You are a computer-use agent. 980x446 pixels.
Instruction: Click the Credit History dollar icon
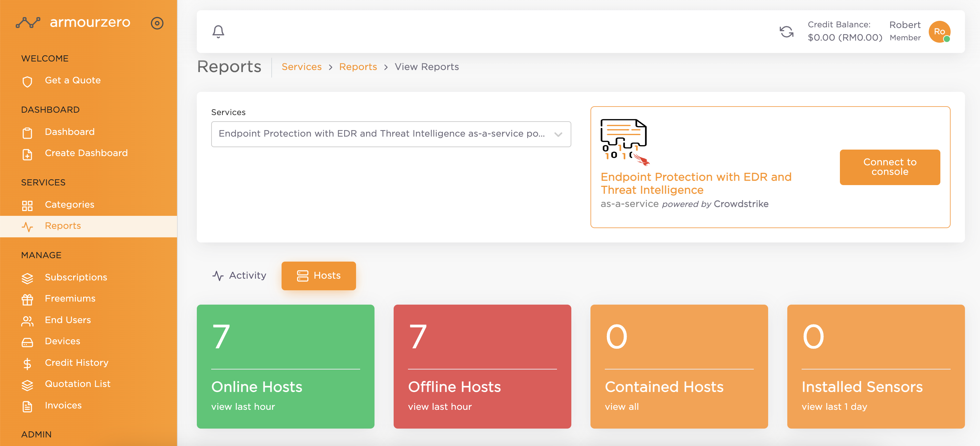click(27, 364)
